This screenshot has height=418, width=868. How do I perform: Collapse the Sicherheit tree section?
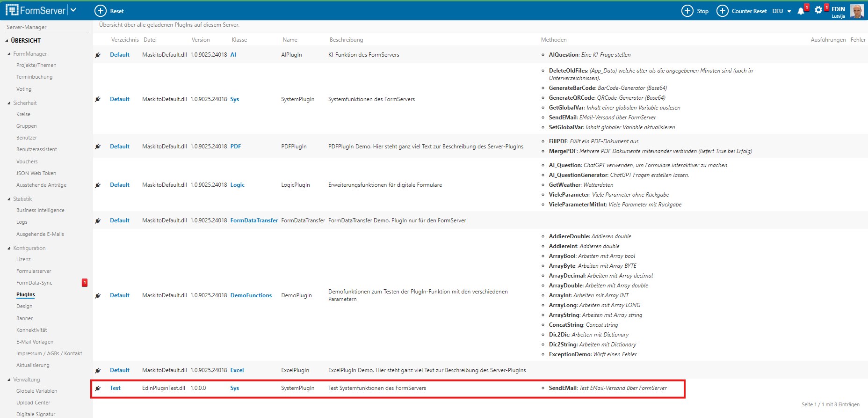[9, 103]
